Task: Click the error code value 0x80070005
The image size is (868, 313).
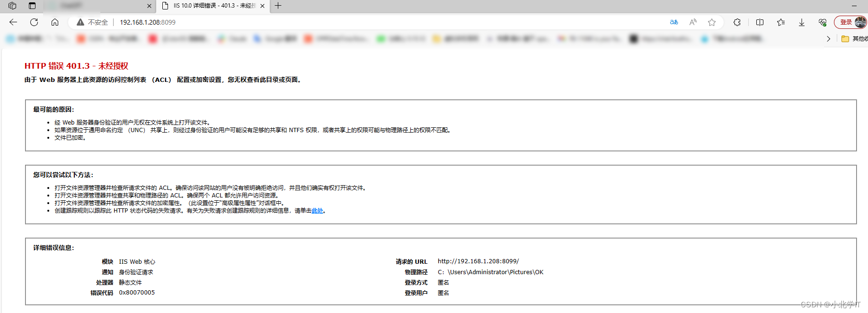Action: (137, 293)
